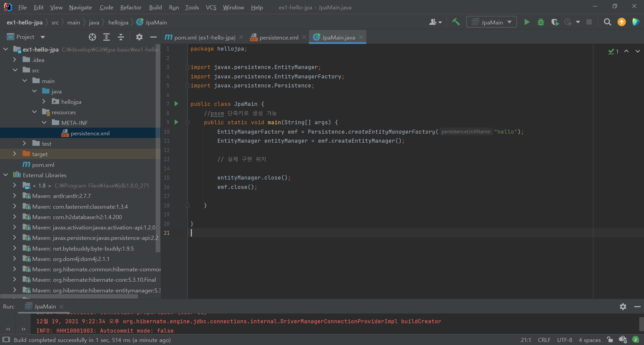Expand the target folder
This screenshot has height=345, width=644.
[x=14, y=154]
